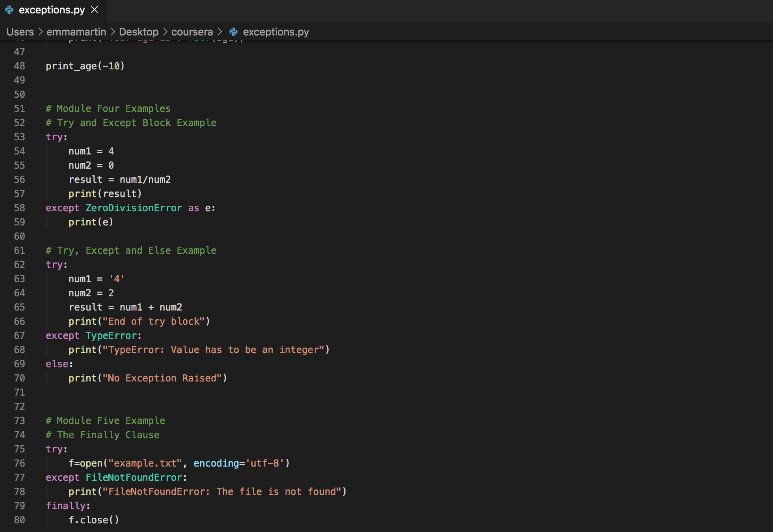This screenshot has height=532, width=773.
Task: Click the Python icon on the exceptions.py tab
Action: coord(9,10)
